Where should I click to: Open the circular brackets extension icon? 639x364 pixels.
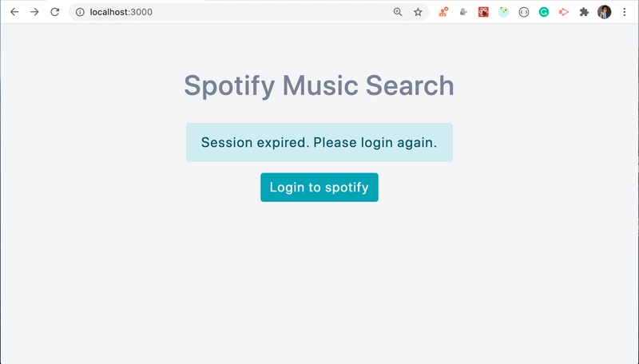[x=524, y=12]
